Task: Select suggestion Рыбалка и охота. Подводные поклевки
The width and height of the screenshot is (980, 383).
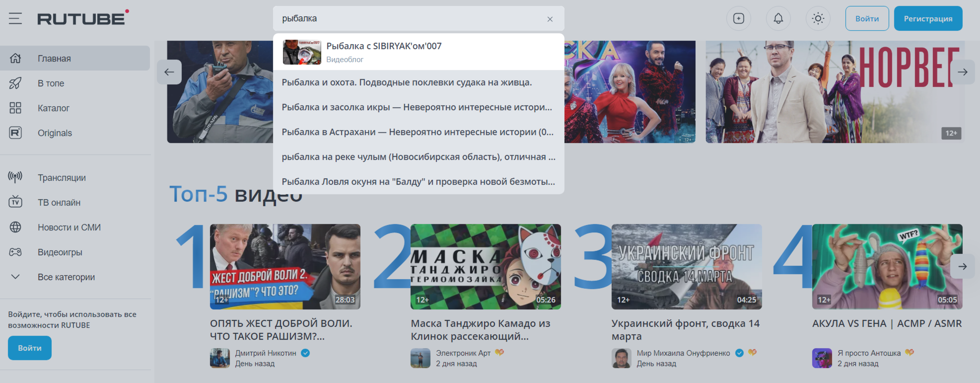Action: click(x=419, y=82)
